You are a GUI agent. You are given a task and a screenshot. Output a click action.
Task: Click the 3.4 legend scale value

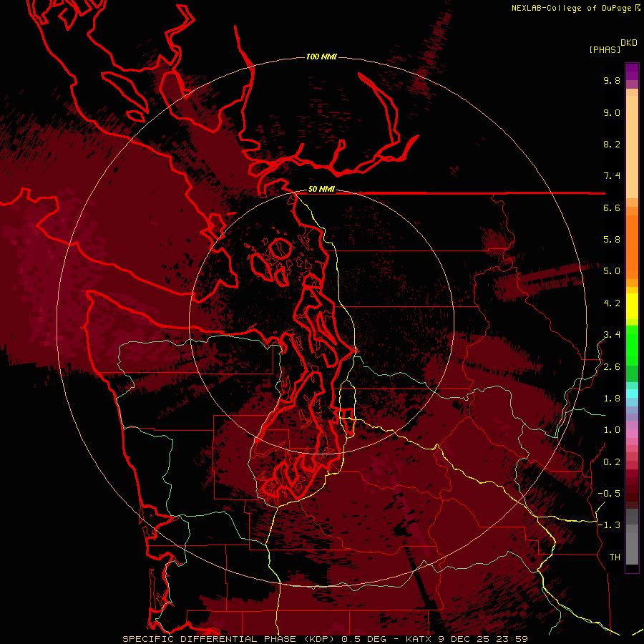[612, 335]
